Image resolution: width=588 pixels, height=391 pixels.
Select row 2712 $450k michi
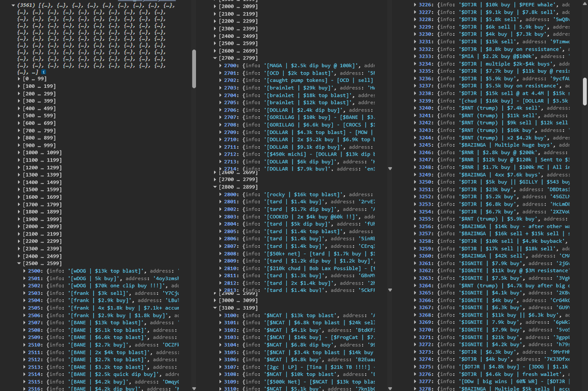pyautogui.click(x=297, y=154)
